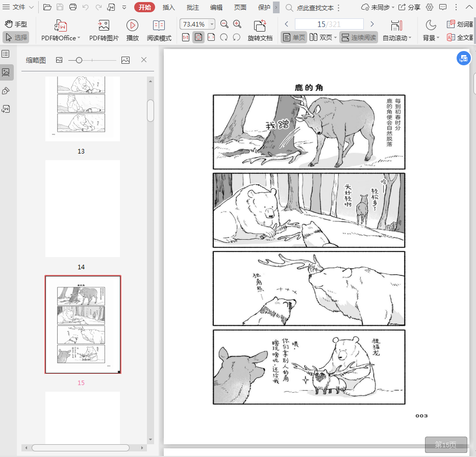Click the zoom out magnifier icon

click(224, 24)
